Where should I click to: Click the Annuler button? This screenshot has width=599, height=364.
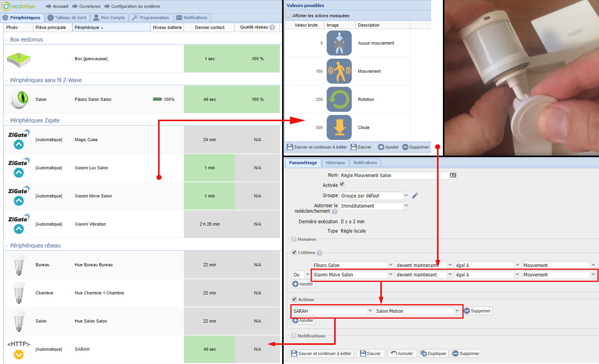(402, 353)
